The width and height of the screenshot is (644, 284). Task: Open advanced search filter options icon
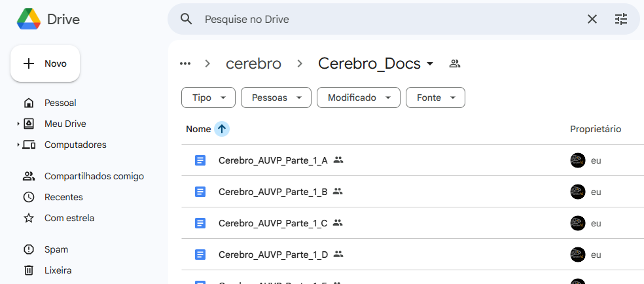click(621, 19)
